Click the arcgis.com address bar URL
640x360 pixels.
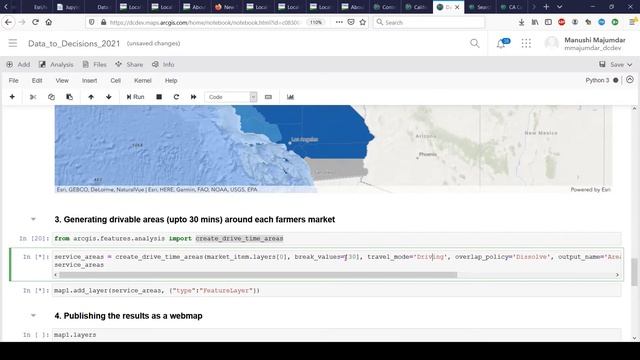click(205, 22)
